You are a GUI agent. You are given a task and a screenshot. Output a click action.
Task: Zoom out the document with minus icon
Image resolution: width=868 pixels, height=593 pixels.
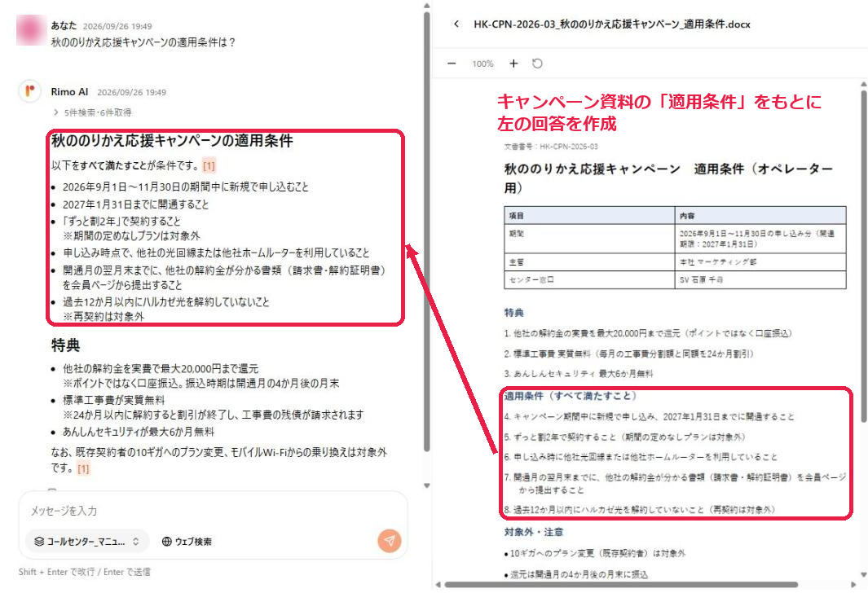coord(452,64)
